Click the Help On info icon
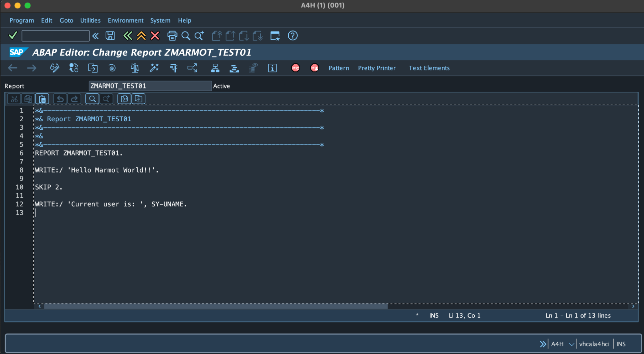Viewport: 644px width, 354px height. tap(272, 68)
